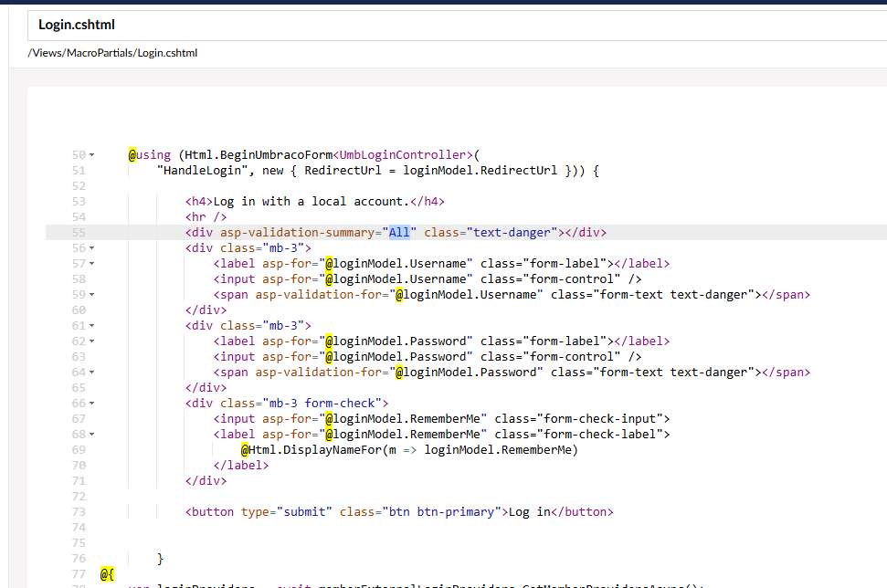Click the RememberMe label tag on line 68
Screen dimensions: 887x588
[x=441, y=435]
